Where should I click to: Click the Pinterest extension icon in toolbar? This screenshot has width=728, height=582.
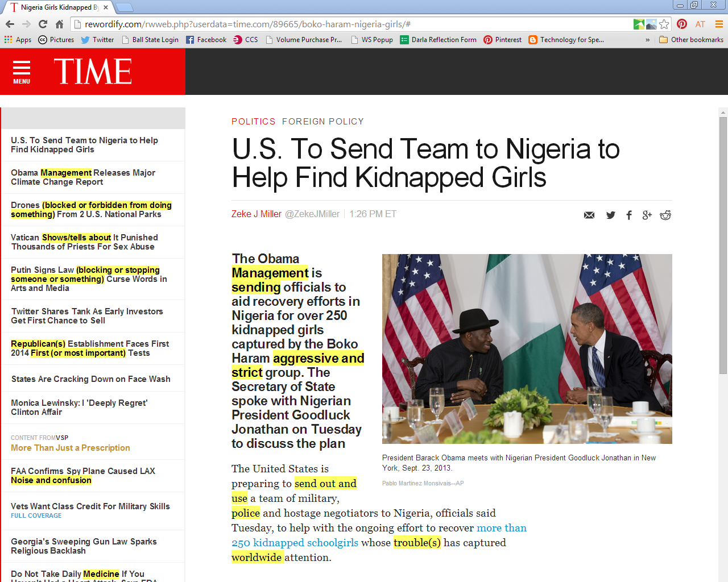(x=682, y=24)
